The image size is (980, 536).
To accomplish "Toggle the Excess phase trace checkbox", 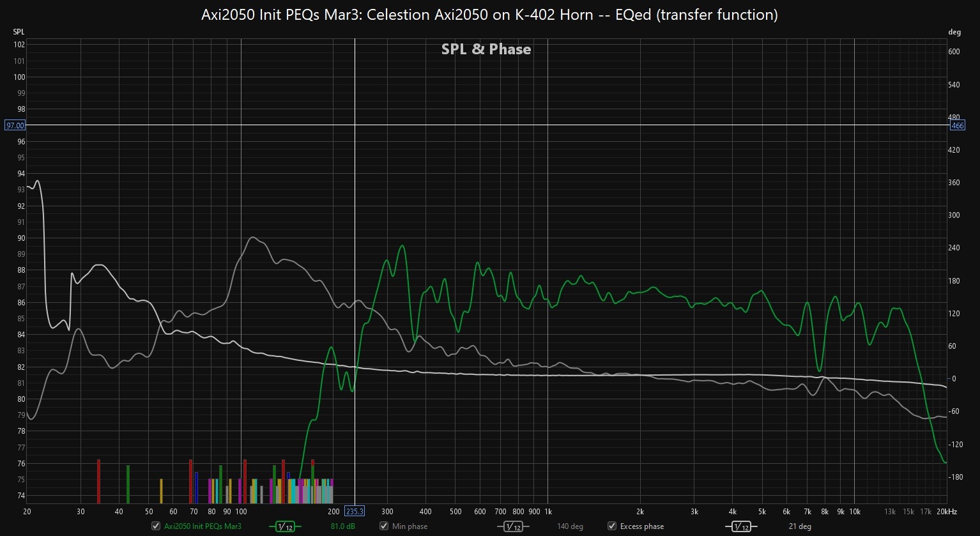I will coord(612,526).
